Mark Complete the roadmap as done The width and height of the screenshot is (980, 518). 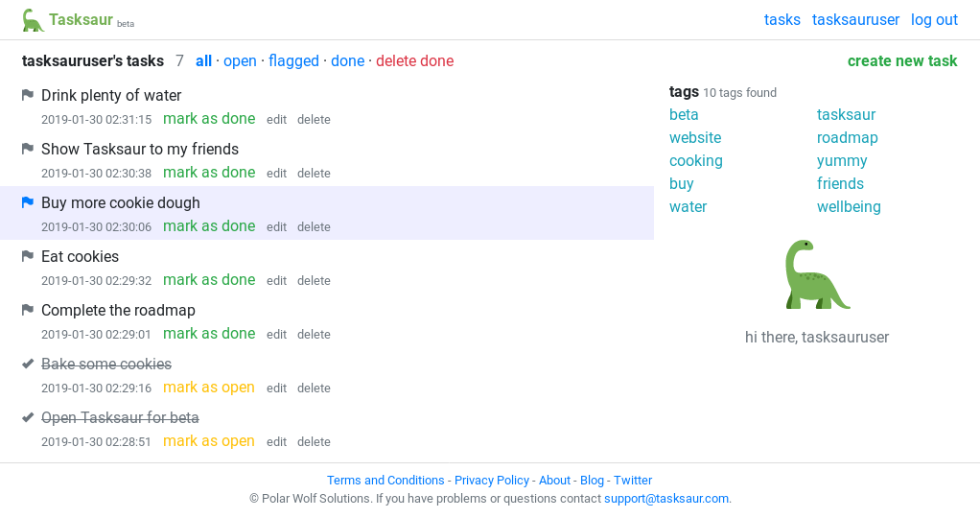pyautogui.click(x=209, y=334)
